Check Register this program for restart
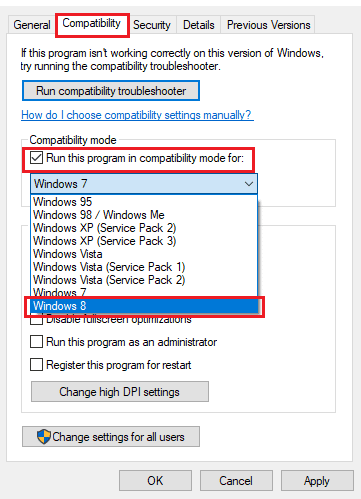 (x=36, y=365)
